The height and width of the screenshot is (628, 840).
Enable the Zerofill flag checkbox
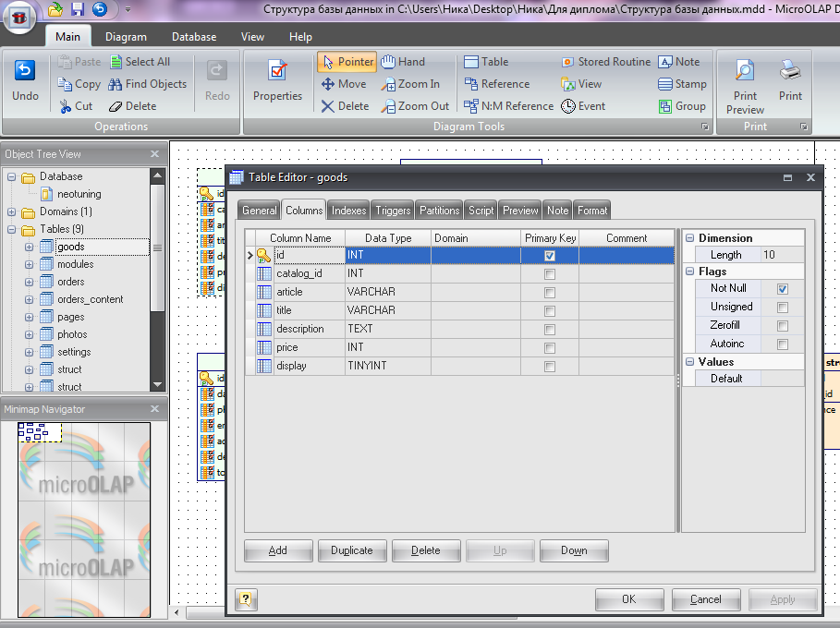click(x=782, y=325)
